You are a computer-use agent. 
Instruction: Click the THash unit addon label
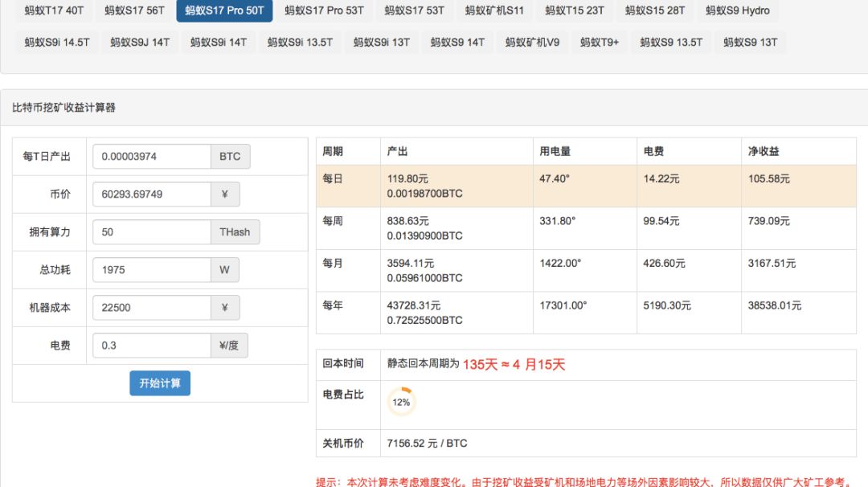(235, 232)
